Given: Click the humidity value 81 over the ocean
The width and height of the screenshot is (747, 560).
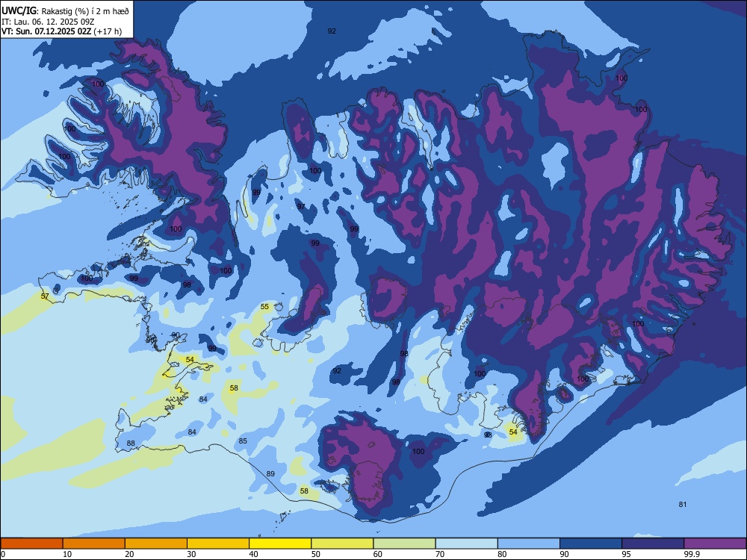Looking at the screenshot, I should coord(683,504).
